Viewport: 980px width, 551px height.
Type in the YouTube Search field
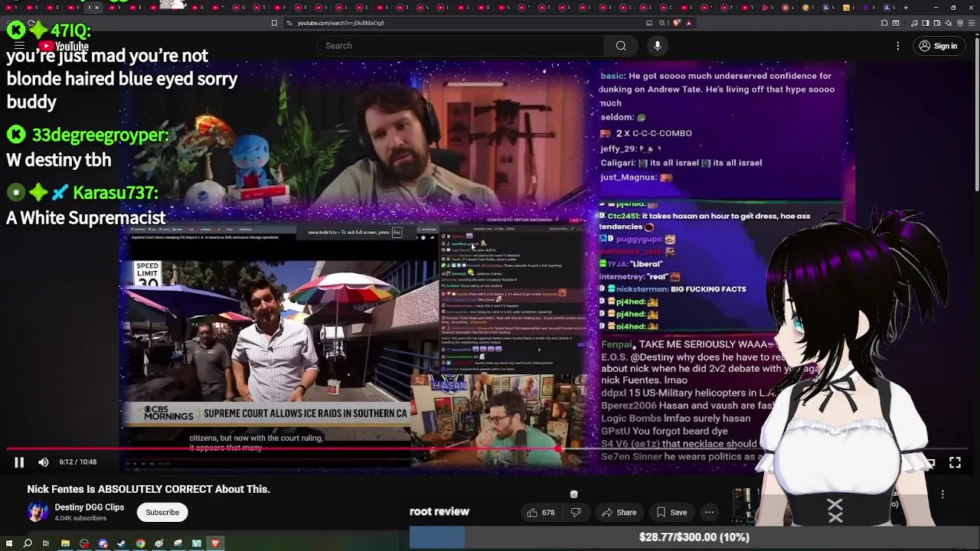tap(462, 46)
